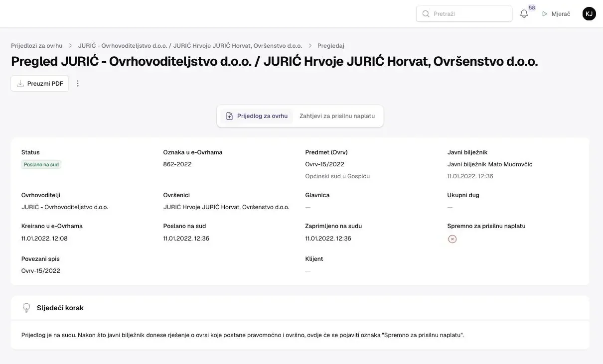The image size is (603, 364).
Task: Switch to Zahtjevi za prisilnu naplatu tab
Action: 337,116
